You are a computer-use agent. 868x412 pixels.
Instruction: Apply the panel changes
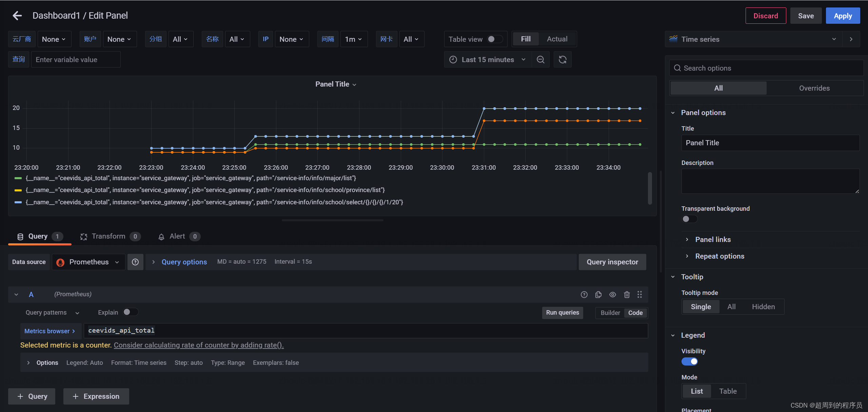point(843,16)
